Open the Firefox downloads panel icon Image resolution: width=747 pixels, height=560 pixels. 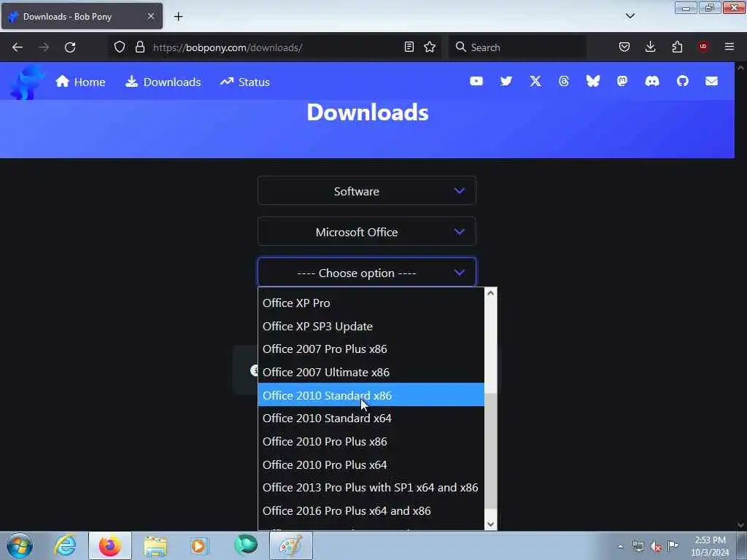point(650,47)
